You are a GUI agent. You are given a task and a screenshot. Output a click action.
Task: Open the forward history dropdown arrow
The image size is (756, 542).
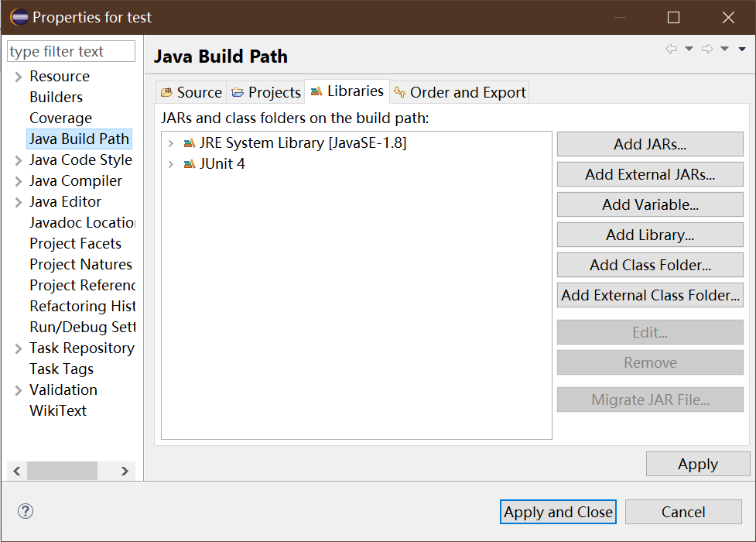[x=724, y=49]
